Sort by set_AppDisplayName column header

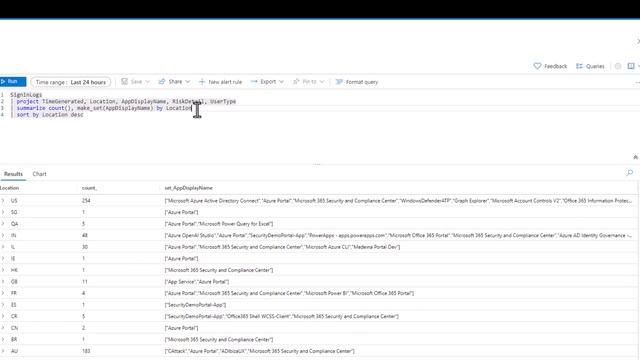(x=188, y=188)
